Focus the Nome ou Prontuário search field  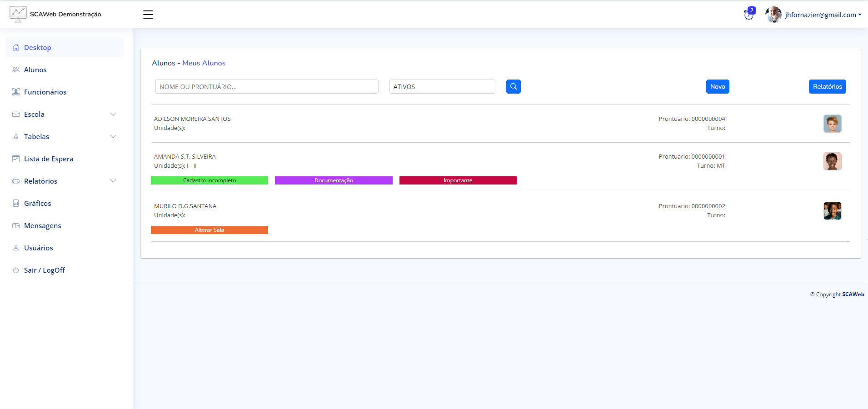coord(267,87)
